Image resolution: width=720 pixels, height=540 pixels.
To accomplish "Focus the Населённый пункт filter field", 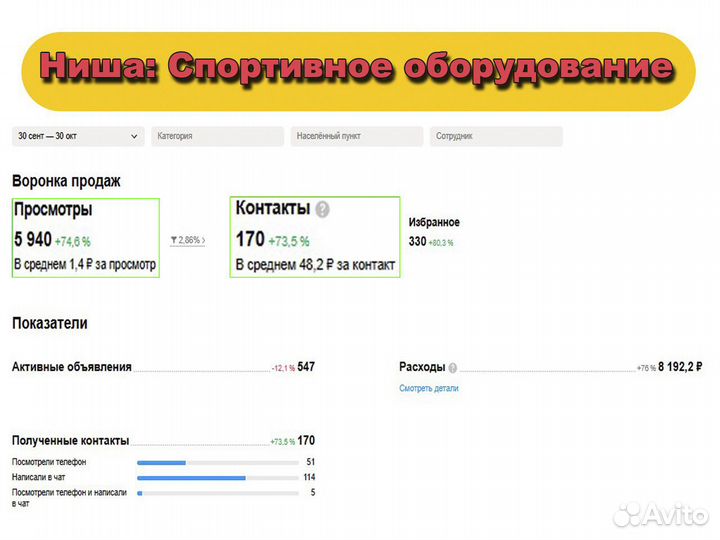I will click(x=356, y=136).
